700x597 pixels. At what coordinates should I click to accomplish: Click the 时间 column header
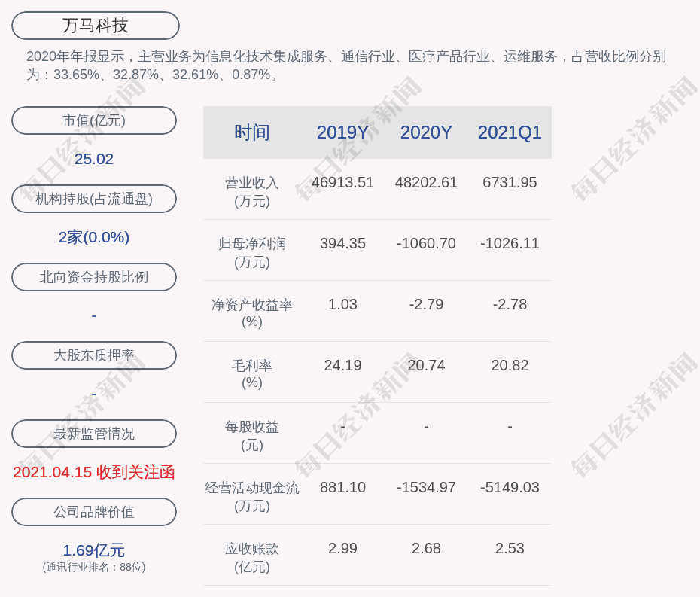(252, 132)
